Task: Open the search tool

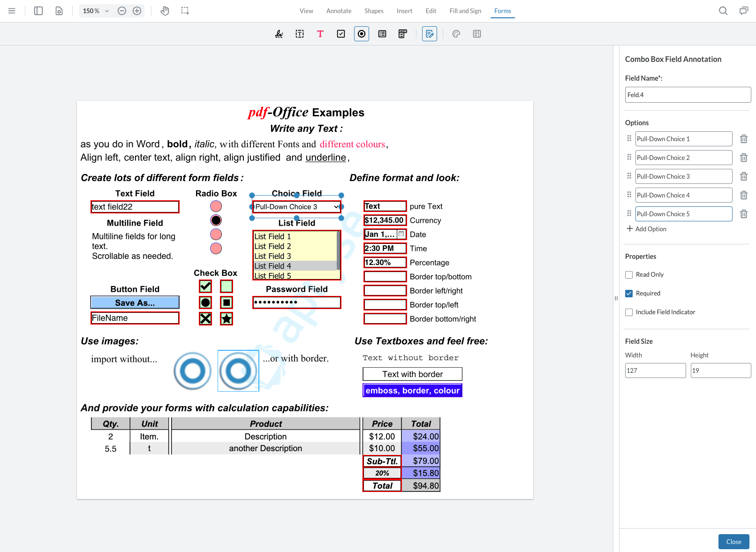Action: tap(723, 11)
